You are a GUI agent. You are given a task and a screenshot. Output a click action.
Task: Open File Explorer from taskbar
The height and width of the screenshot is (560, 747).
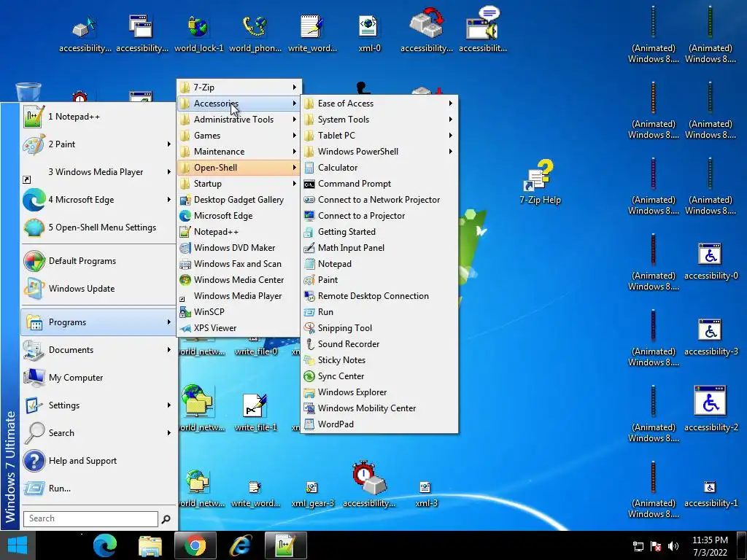pyautogui.click(x=150, y=545)
